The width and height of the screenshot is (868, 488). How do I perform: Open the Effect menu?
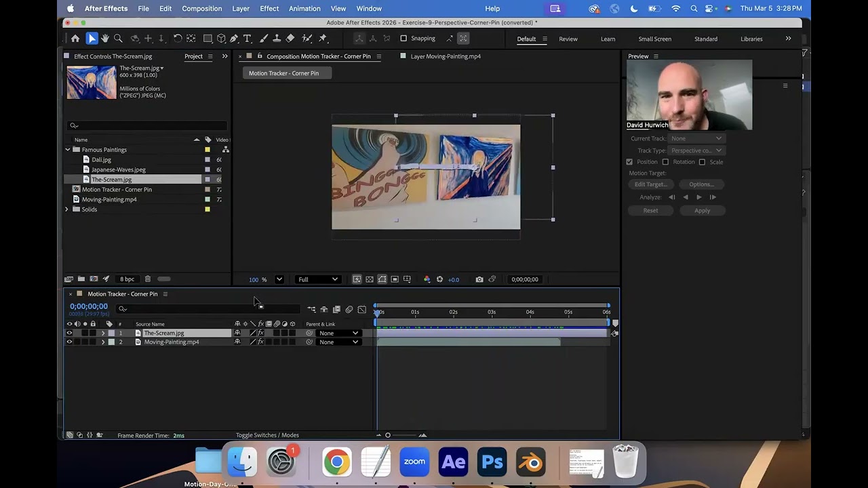coord(269,8)
